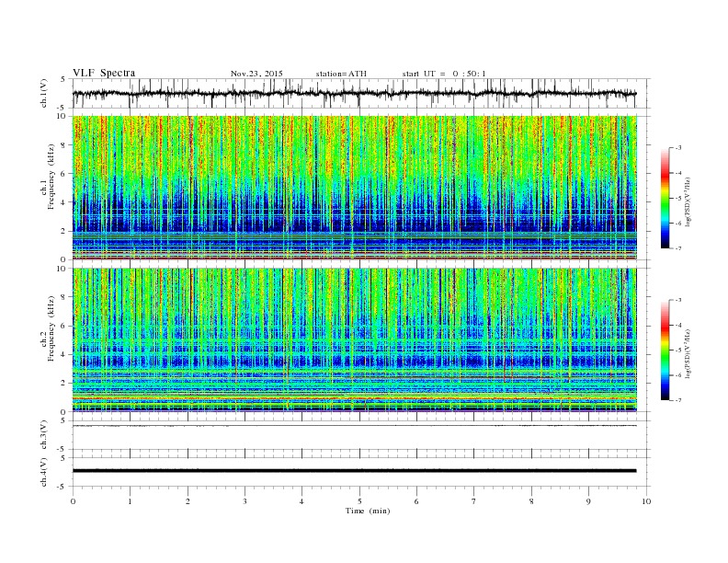Click the ch.3 voltage trace line
This screenshot has height=563, width=728.
pyautogui.click(x=354, y=426)
